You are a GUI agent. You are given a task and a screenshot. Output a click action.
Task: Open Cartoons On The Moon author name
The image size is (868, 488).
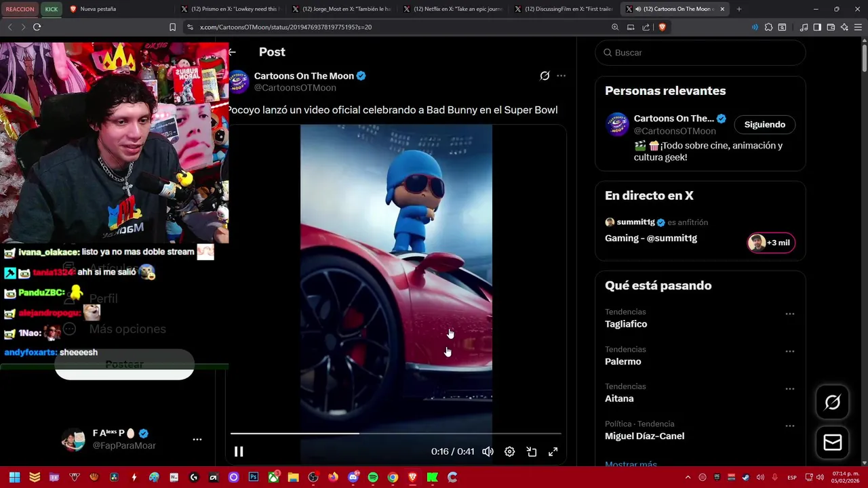(304, 76)
